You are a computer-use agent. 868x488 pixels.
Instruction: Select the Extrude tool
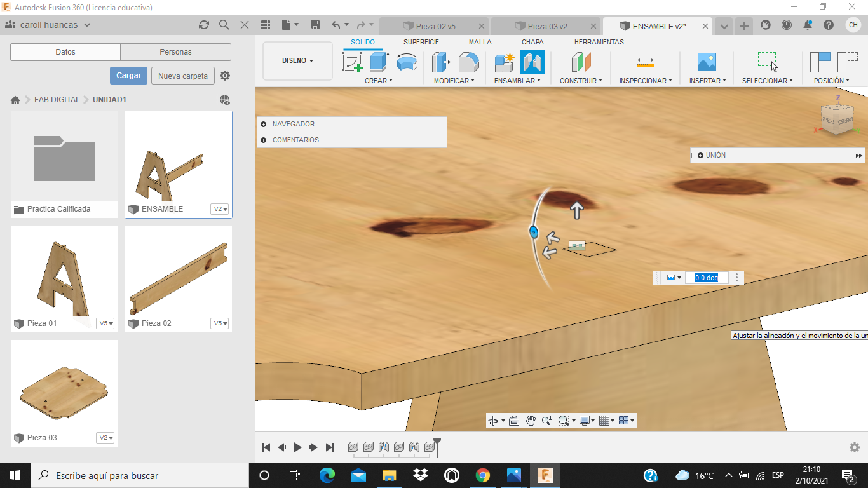coord(379,62)
